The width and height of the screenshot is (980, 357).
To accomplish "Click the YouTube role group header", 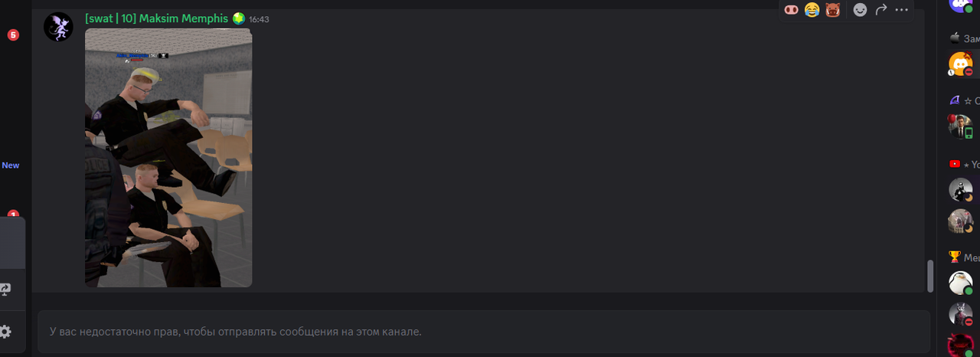I will pyautogui.click(x=964, y=164).
